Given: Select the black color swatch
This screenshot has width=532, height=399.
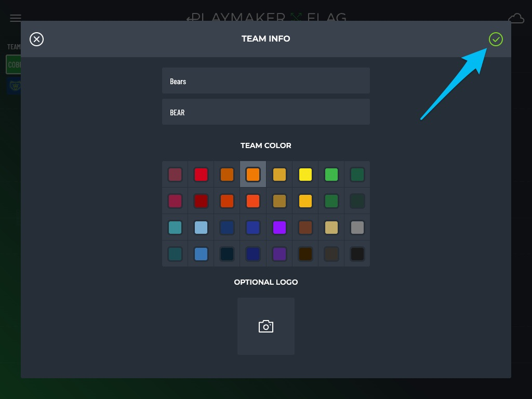Looking at the screenshot, I should (357, 254).
